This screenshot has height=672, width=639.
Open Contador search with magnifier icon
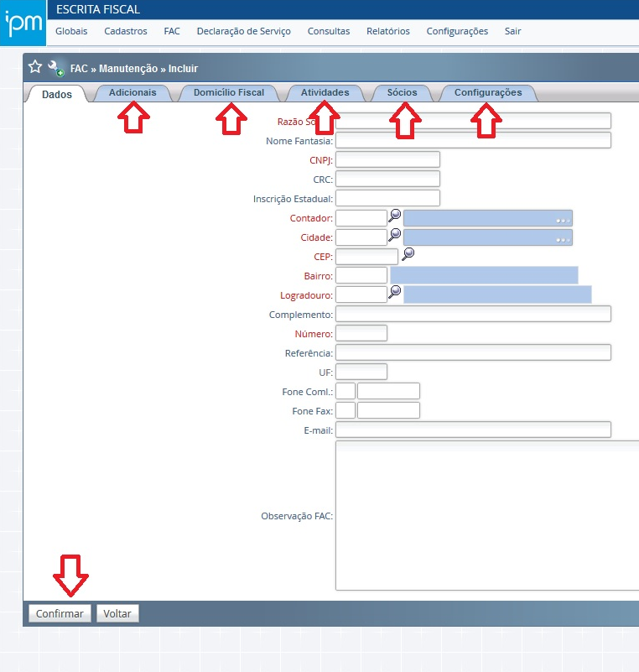click(x=394, y=216)
